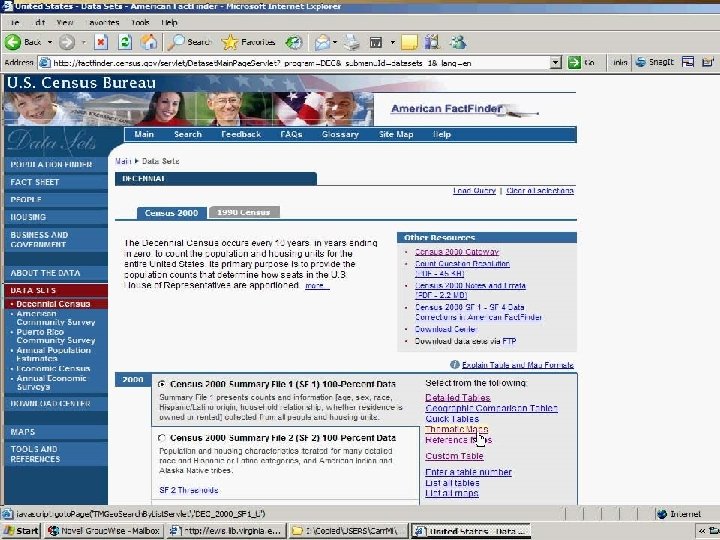Click the SnagIt toolbar icon

pyautogui.click(x=641, y=62)
